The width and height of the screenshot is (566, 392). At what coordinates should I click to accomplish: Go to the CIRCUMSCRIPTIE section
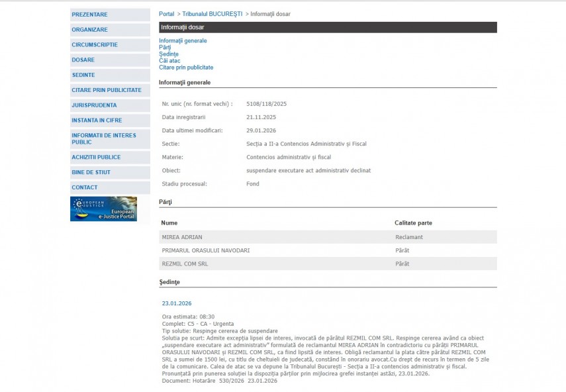coord(95,45)
